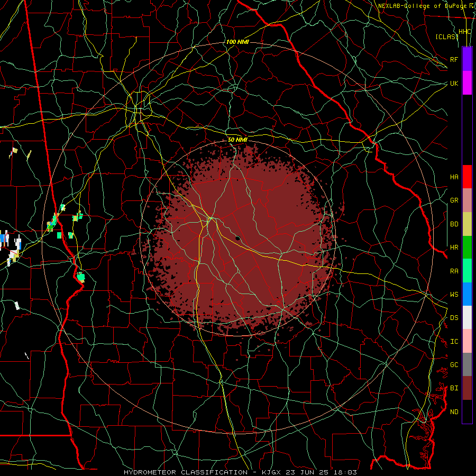The width and height of the screenshot is (476, 476).
Task: Click the GR legend label
Action: click(454, 200)
